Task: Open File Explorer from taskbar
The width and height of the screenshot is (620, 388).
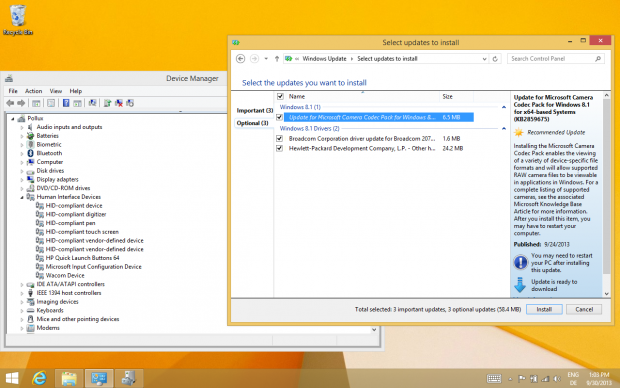Action: [69, 379]
